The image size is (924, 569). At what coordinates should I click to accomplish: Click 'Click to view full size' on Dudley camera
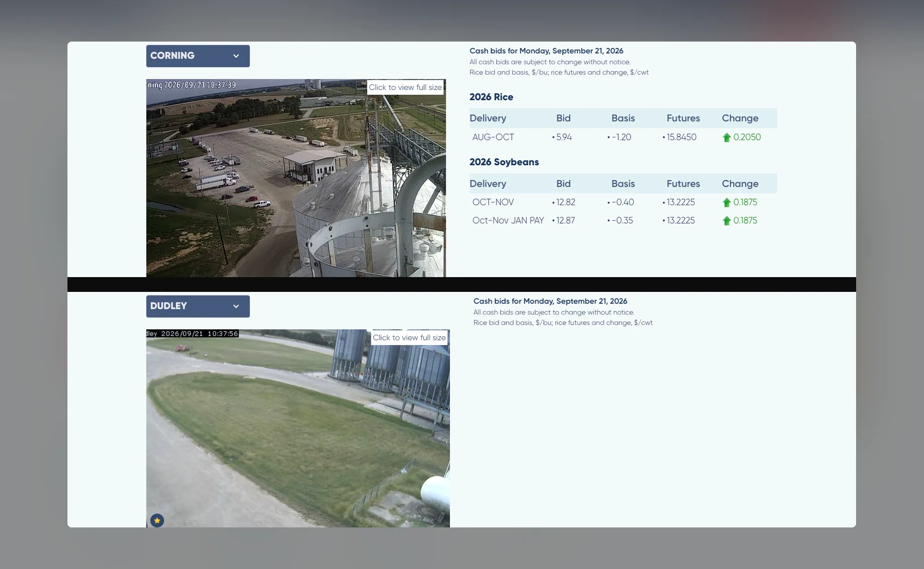click(x=409, y=338)
